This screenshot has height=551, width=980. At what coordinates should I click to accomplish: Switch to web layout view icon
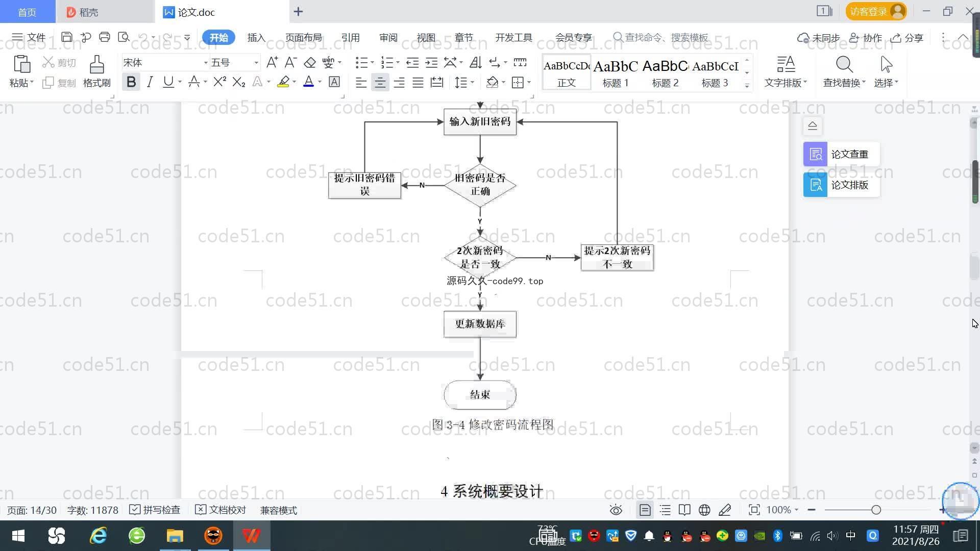704,510
